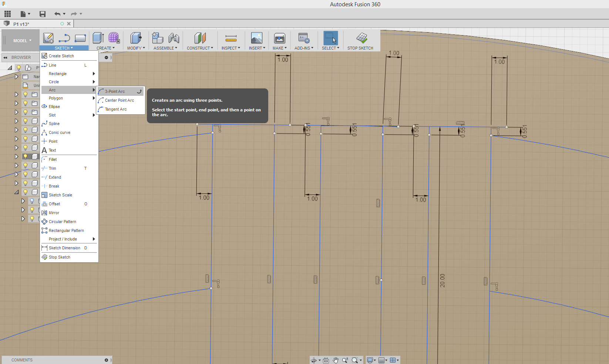The height and width of the screenshot is (364, 609).
Task: Click the Assemble New Component icon
Action: (x=158, y=38)
